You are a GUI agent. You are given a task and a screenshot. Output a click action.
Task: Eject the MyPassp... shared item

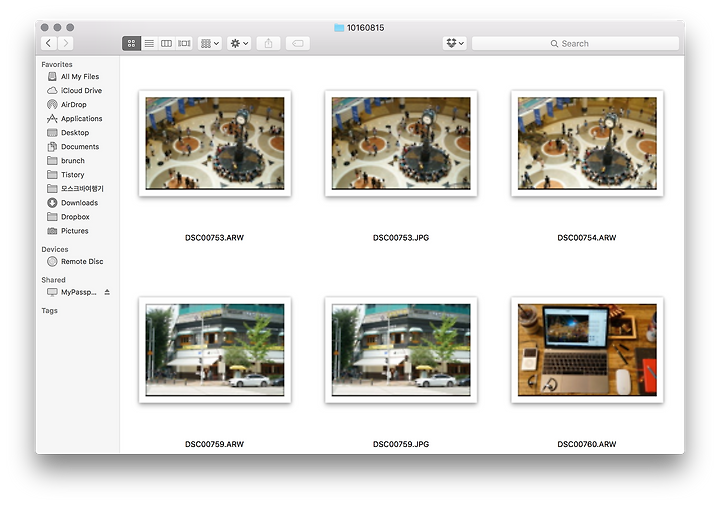point(107,292)
